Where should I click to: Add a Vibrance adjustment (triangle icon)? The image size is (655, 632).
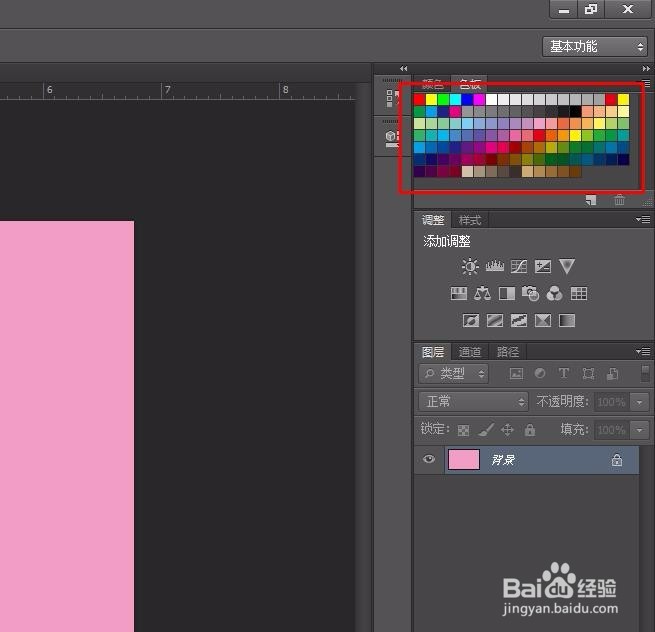pyautogui.click(x=566, y=266)
